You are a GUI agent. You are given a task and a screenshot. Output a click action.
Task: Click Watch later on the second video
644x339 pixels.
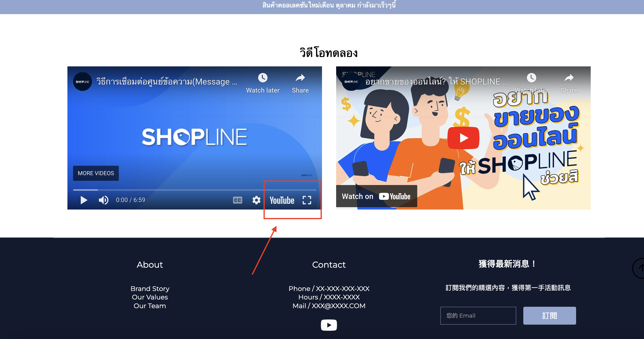pos(532,83)
